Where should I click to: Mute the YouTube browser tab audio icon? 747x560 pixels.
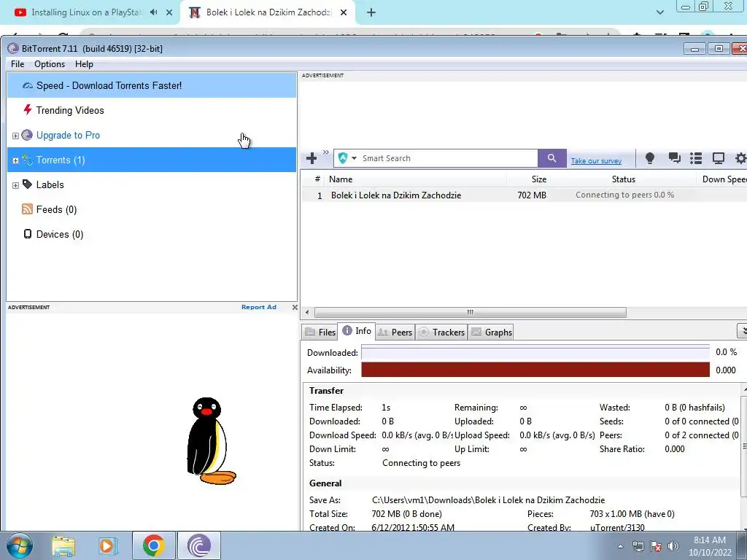pyautogui.click(x=153, y=12)
